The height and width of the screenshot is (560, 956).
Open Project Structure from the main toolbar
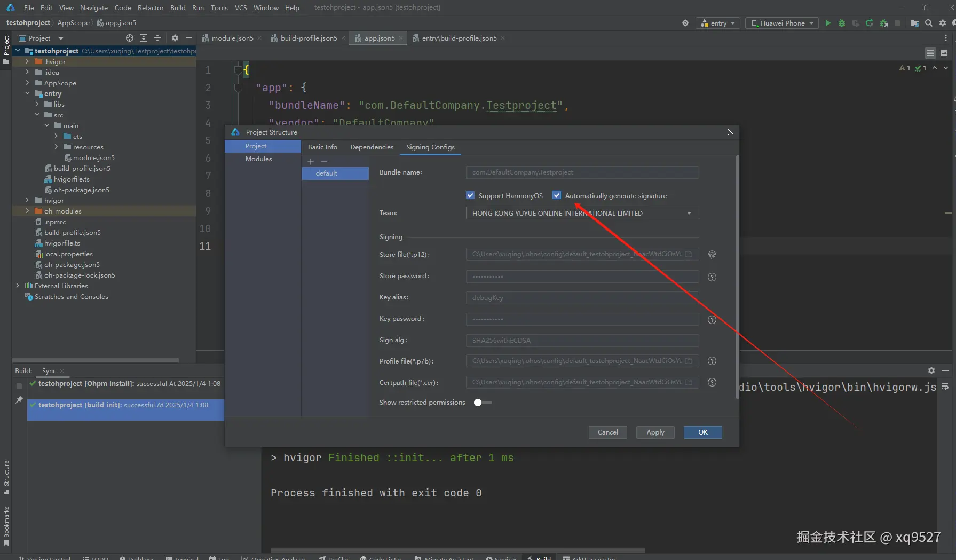(915, 23)
